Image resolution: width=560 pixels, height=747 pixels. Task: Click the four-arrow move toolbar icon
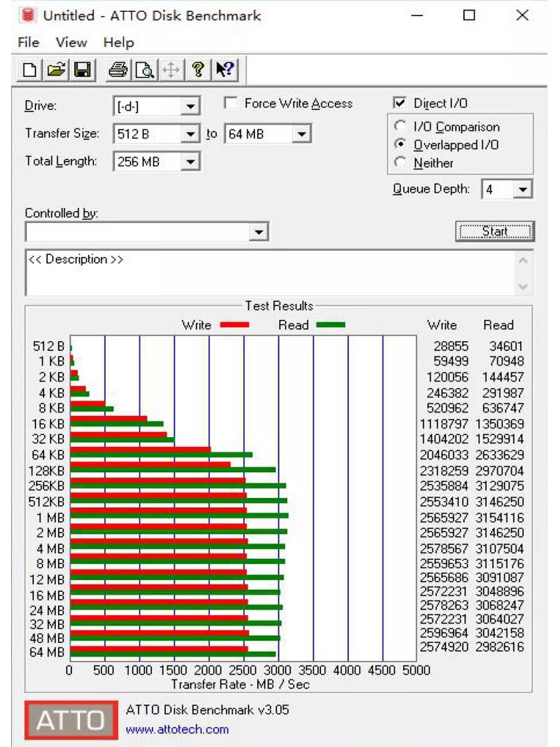[170, 70]
